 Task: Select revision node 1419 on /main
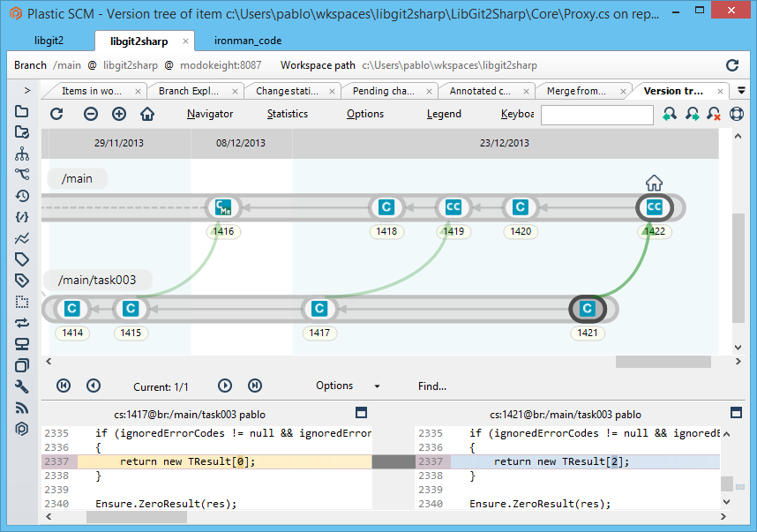453,207
